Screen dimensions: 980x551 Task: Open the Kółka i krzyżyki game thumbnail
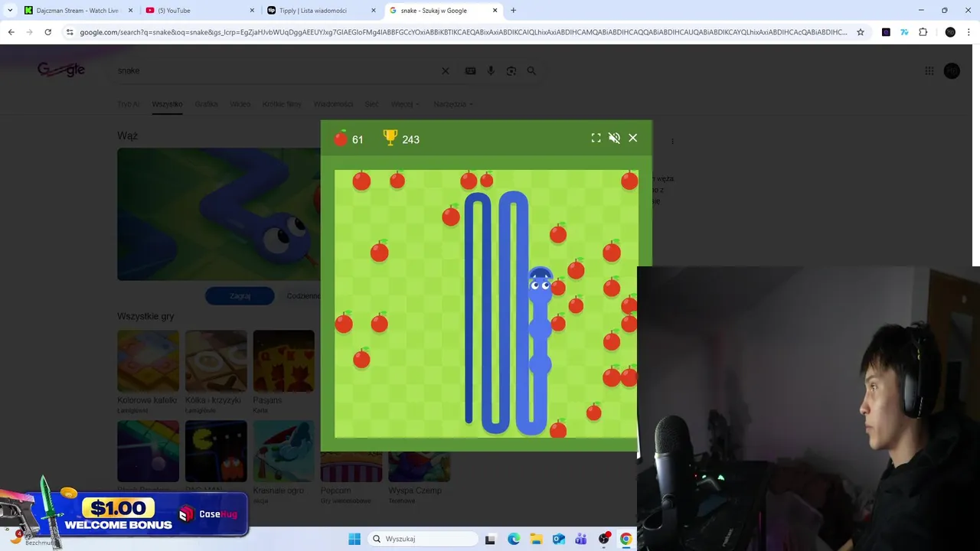tap(216, 360)
